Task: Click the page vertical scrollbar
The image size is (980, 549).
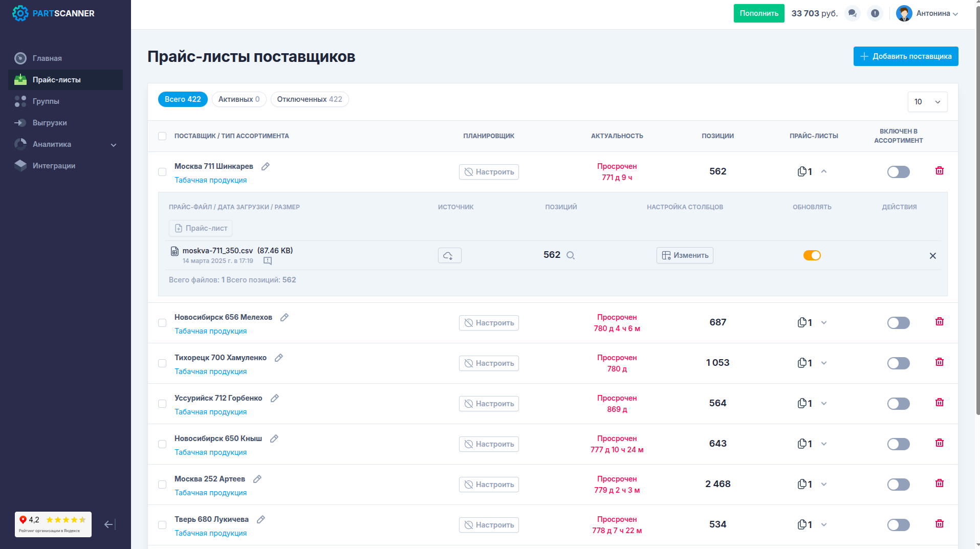Action: (977, 205)
